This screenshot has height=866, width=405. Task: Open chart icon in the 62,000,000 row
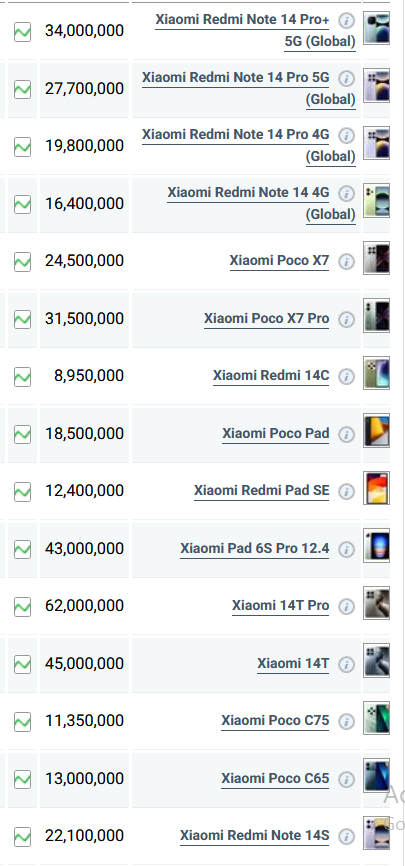(22, 606)
